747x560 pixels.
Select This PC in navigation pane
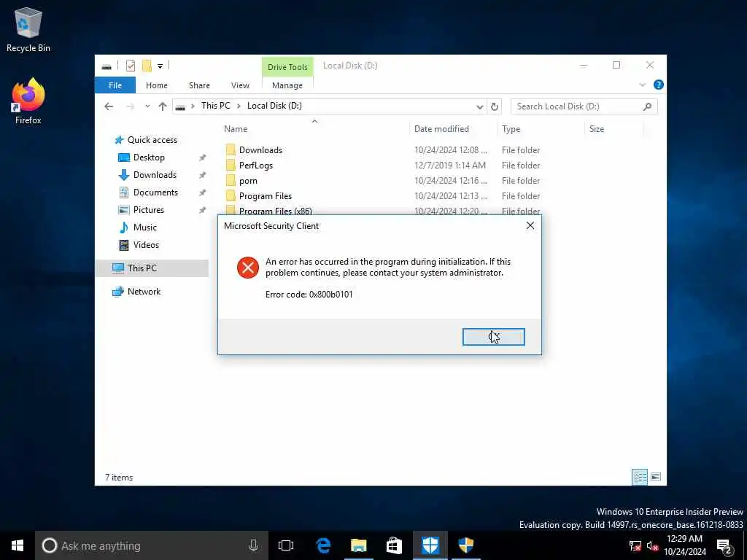[x=142, y=268]
